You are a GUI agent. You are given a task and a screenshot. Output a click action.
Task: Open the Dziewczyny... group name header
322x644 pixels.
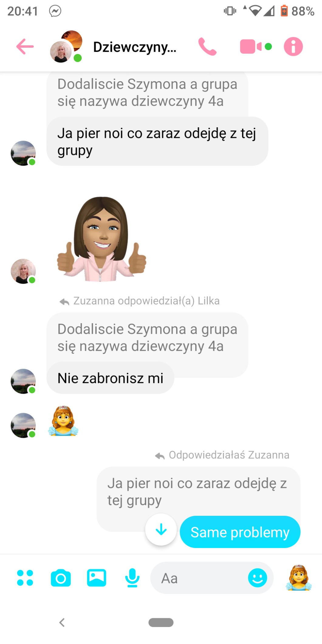point(135,47)
